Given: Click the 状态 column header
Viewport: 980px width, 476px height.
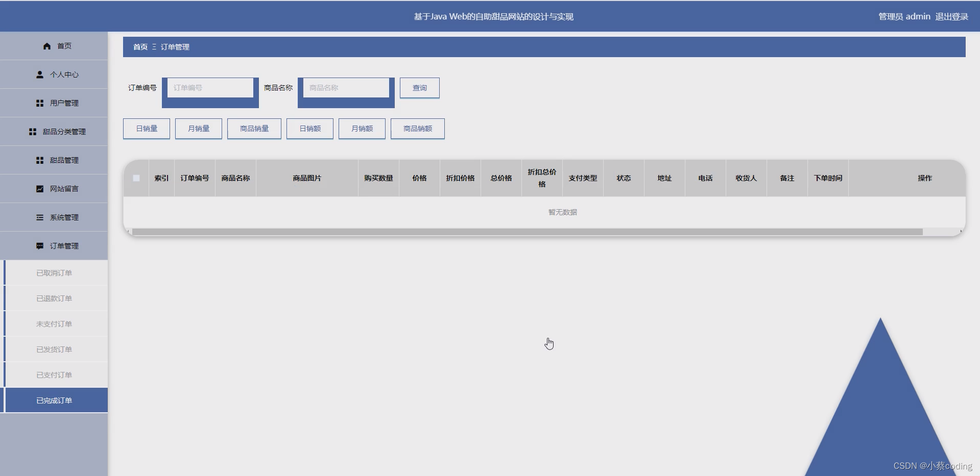Looking at the screenshot, I should point(624,178).
